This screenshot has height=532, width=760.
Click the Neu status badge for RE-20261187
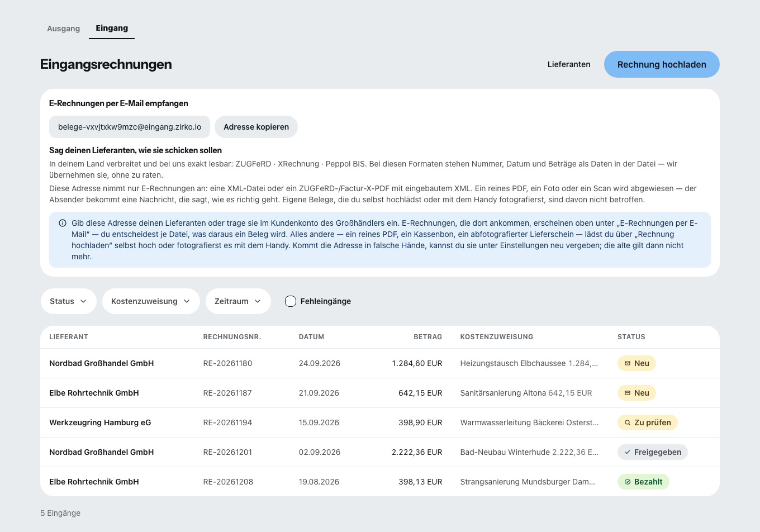point(636,393)
